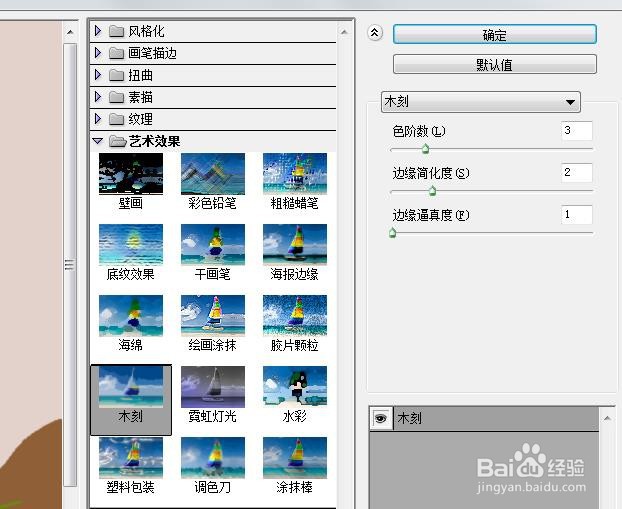
Task: Click the 确定 button
Action: pos(495,35)
